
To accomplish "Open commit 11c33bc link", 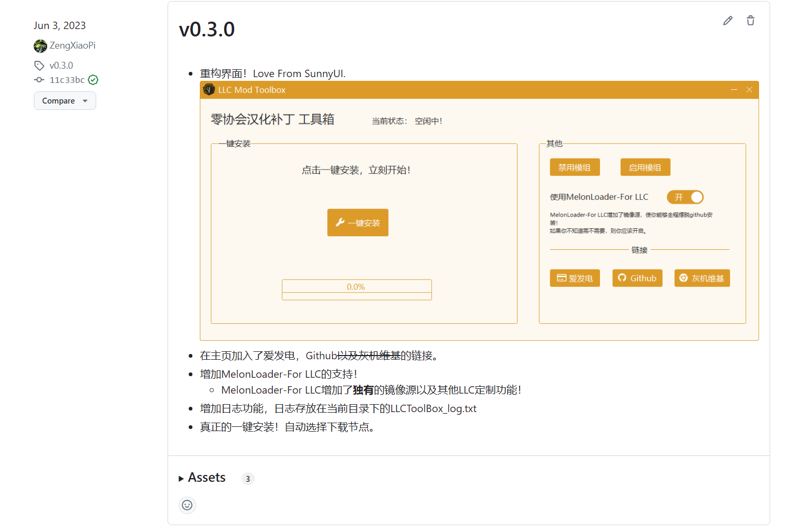I will (67, 80).
